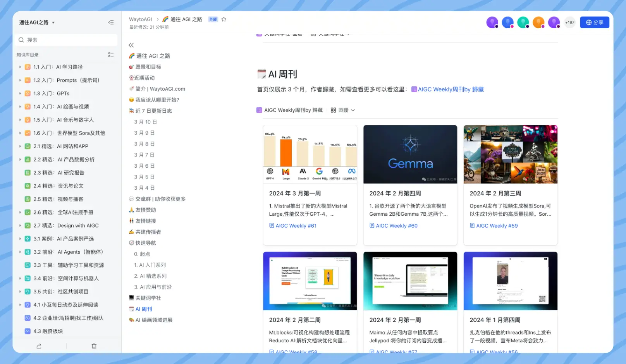Click the share arrow icon at sidebar bottom
This screenshot has height=364, width=626.
[x=39, y=346]
